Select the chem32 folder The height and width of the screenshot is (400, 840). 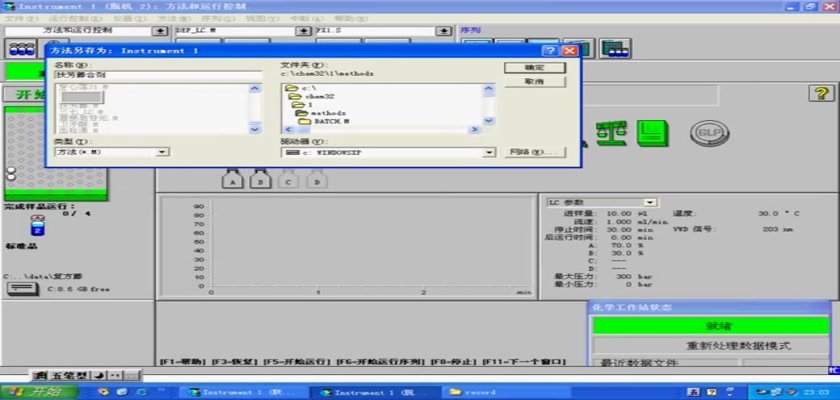coord(312,97)
